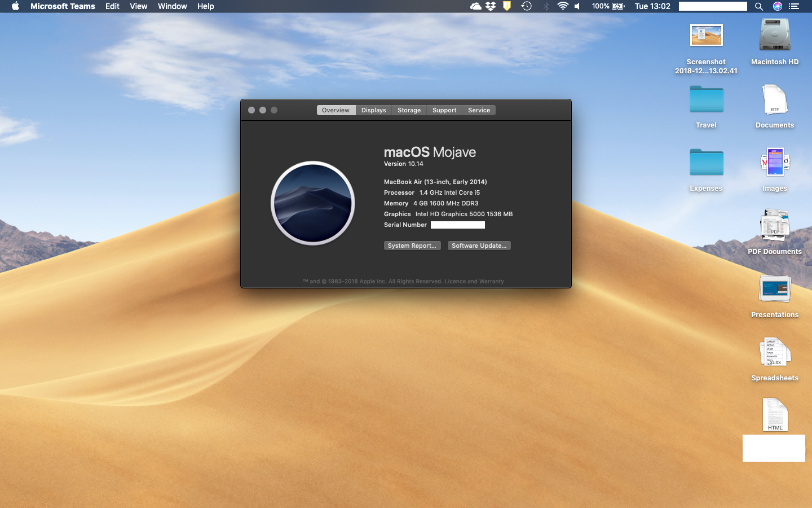
Task: Open the Time Machine menu bar icon
Action: click(x=526, y=6)
